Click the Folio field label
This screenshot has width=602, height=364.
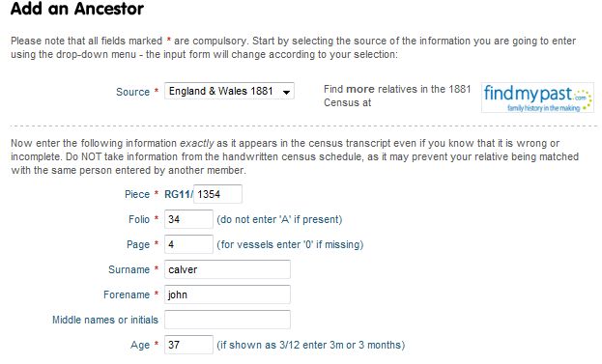coord(139,219)
